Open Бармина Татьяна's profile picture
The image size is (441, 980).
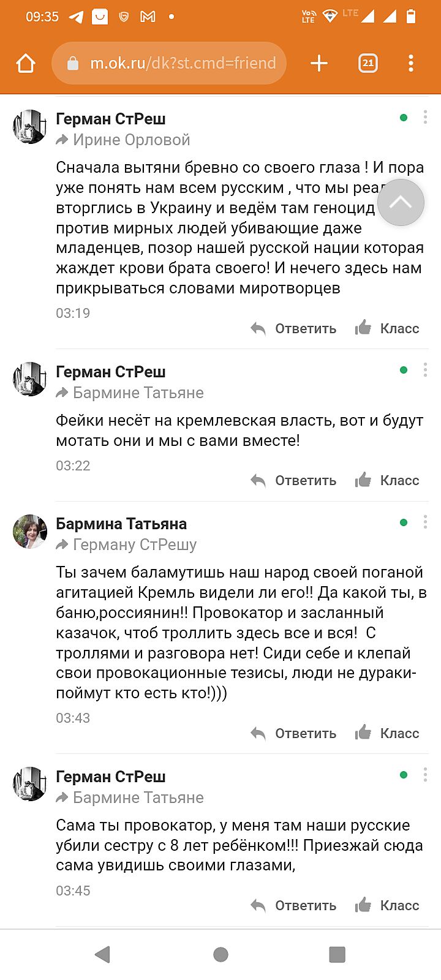pyautogui.click(x=29, y=532)
